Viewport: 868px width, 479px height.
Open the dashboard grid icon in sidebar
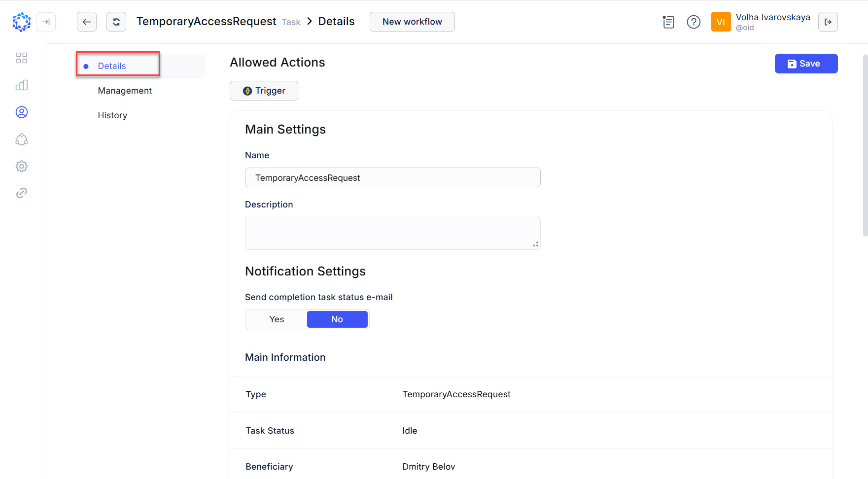pyautogui.click(x=21, y=58)
